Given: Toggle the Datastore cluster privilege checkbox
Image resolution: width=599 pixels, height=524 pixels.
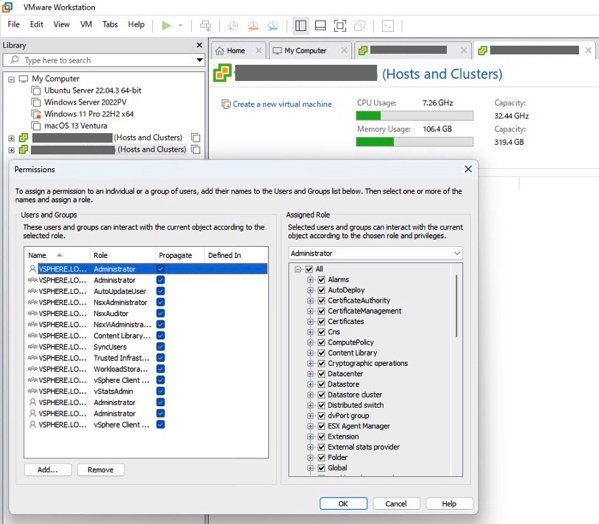Looking at the screenshot, I should click(x=322, y=395).
